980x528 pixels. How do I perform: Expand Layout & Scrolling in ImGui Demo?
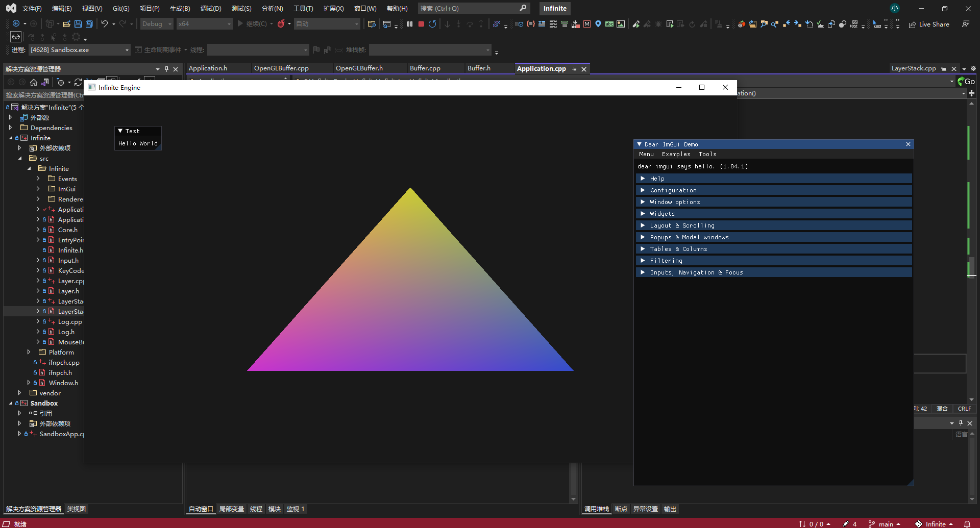point(774,225)
